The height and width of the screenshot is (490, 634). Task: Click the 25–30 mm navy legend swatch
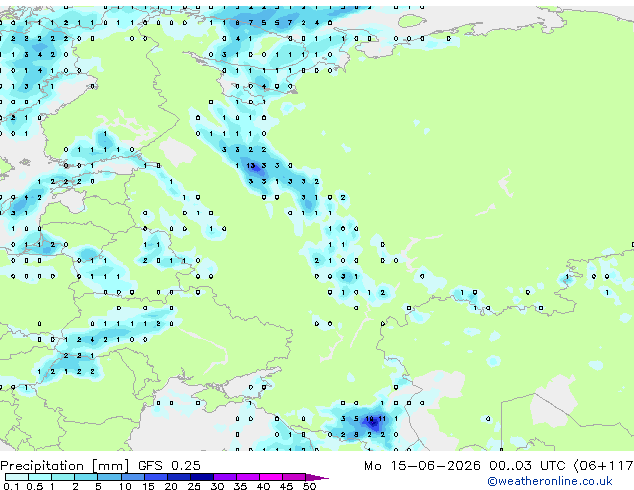202,477
